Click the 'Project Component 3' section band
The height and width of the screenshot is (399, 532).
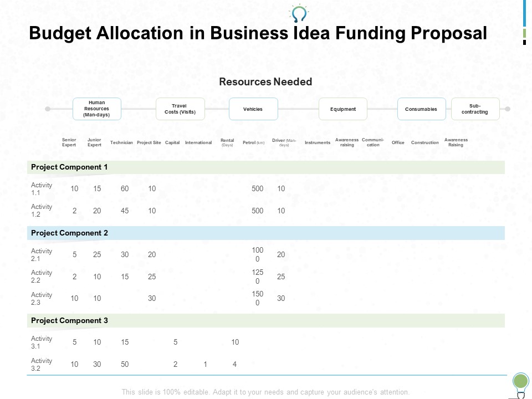click(266, 321)
